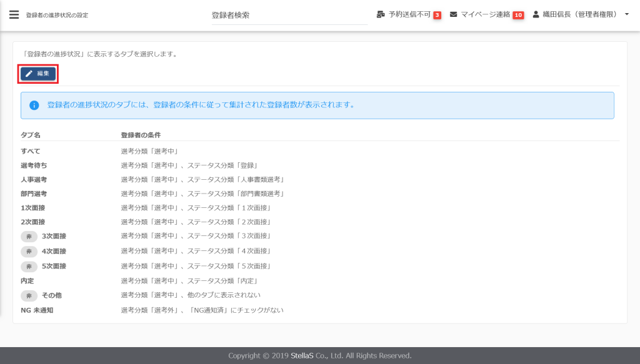Image resolution: width=640 pixels, height=364 pixels.
Task: Click the 非 badge beside 4次面接
Action: (x=29, y=251)
